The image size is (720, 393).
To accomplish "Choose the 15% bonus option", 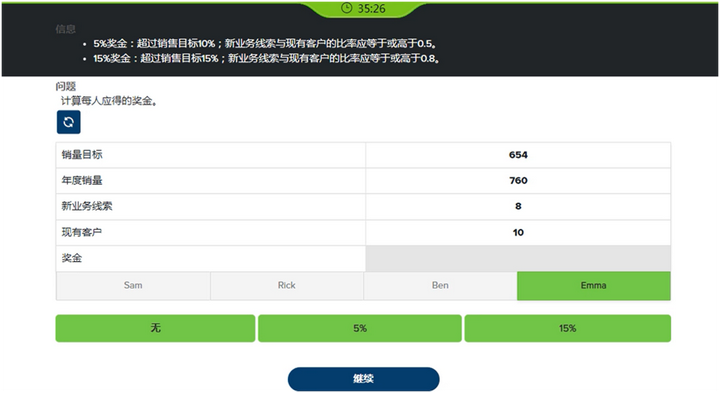I will click(x=568, y=328).
